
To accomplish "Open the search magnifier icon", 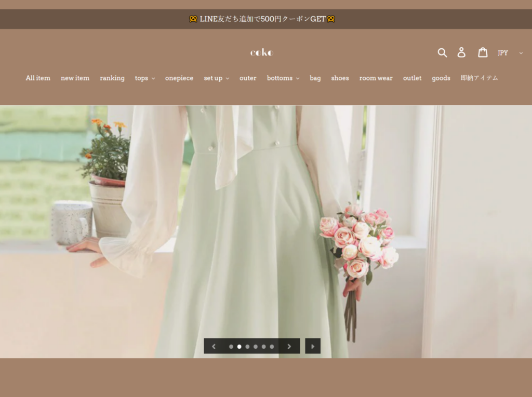I will 442,52.
